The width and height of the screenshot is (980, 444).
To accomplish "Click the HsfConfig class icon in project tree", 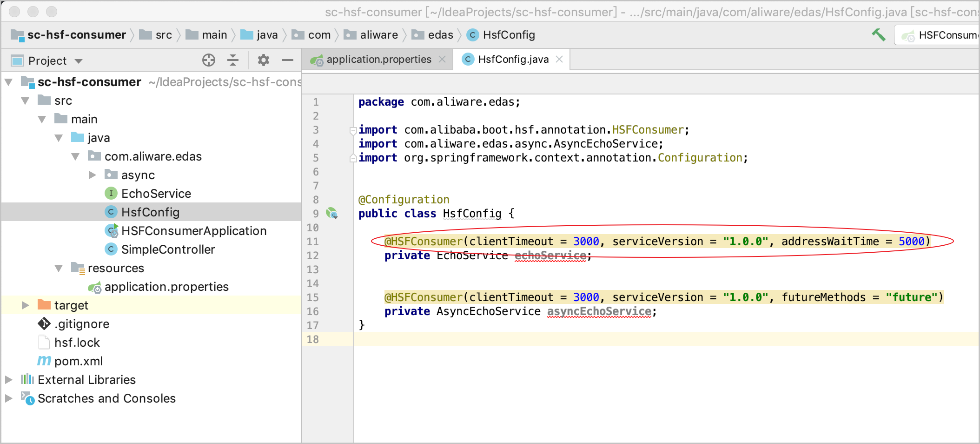I will 111,212.
